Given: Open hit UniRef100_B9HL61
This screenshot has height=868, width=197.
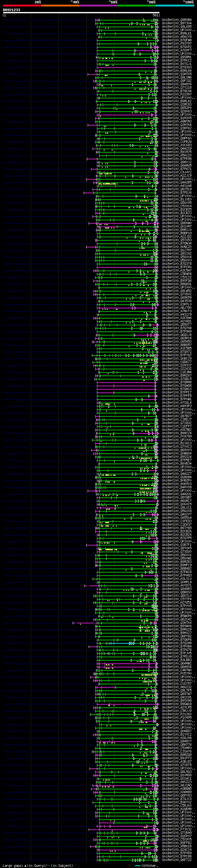Looking at the screenshot, I should (176, 33).
